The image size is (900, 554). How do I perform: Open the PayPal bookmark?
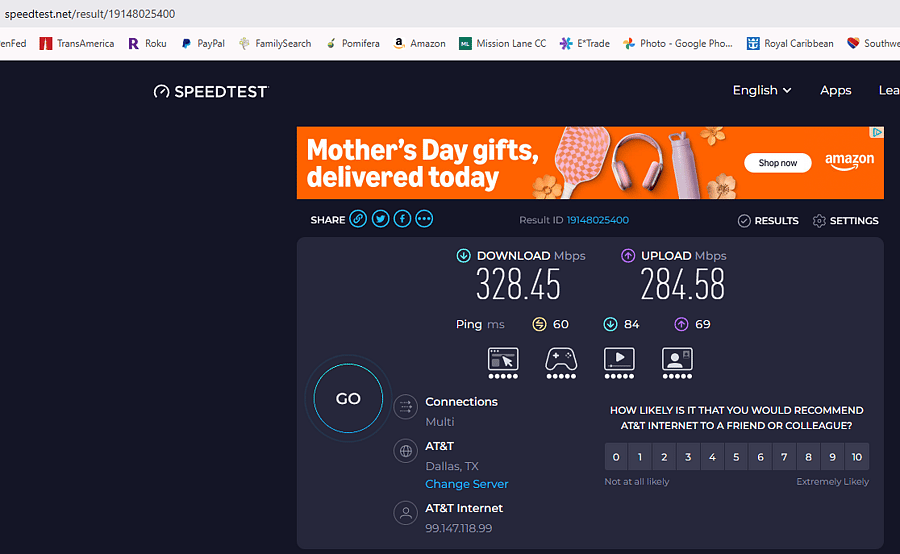[x=203, y=43]
